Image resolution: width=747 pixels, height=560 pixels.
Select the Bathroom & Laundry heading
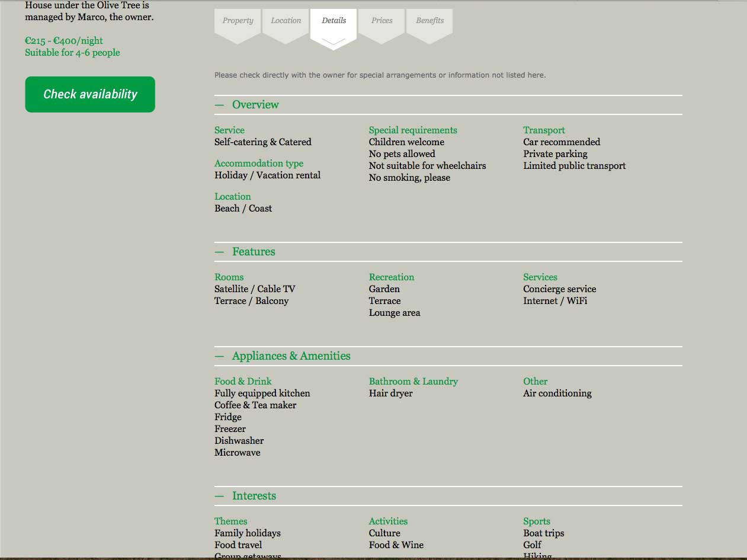413,382
